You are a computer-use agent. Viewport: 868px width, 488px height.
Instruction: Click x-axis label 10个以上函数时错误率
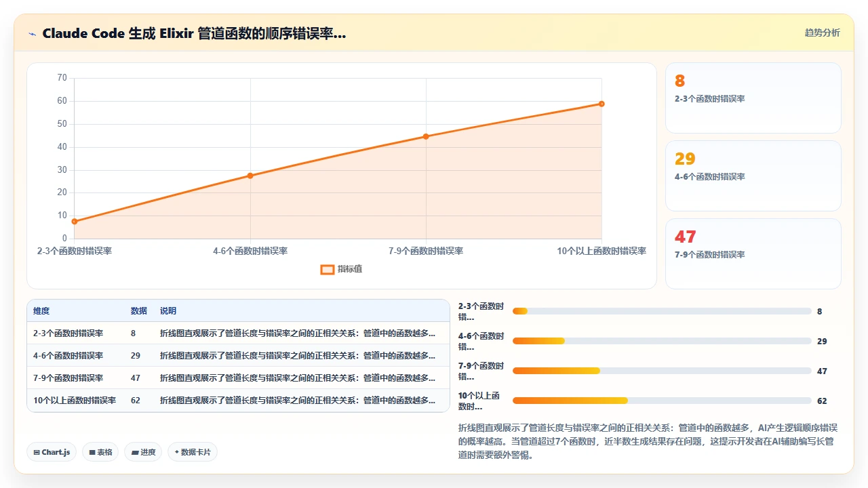[601, 251]
